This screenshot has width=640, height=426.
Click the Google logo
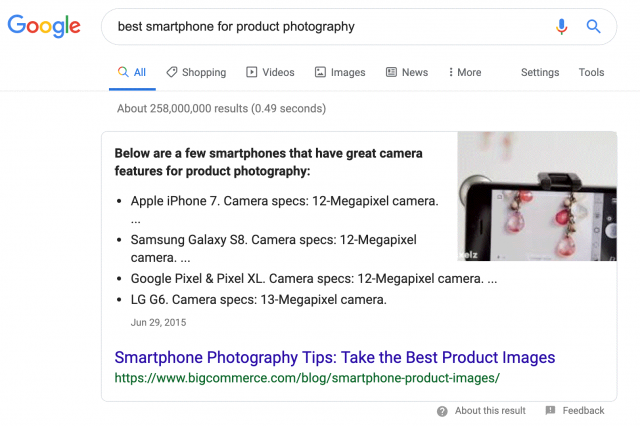(44, 26)
